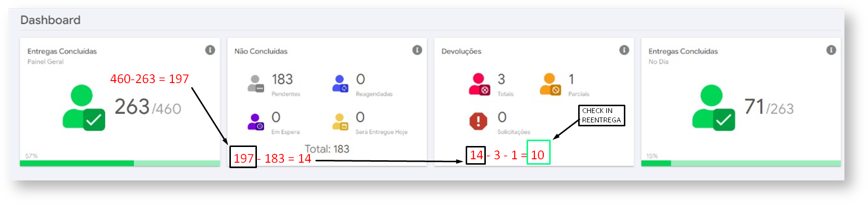This screenshot has width=868, height=204.
Task: Click the 183 Pendentes value
Action: click(x=282, y=79)
